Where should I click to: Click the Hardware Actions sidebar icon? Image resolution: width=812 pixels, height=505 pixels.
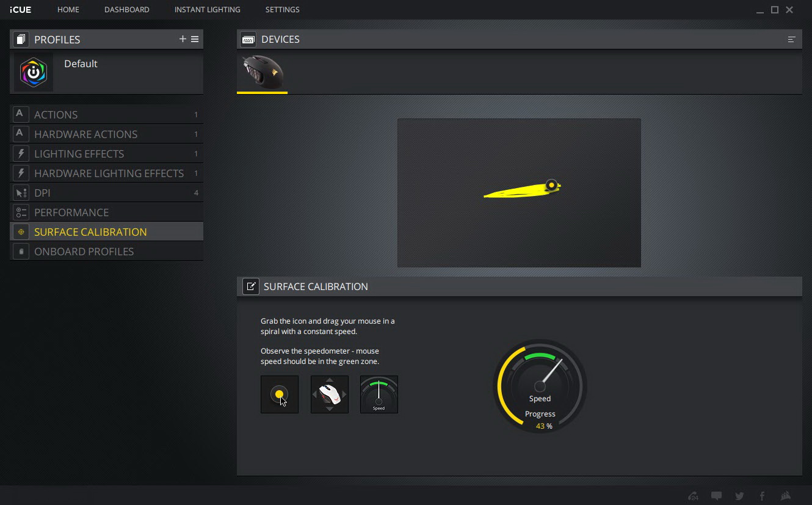click(20, 134)
